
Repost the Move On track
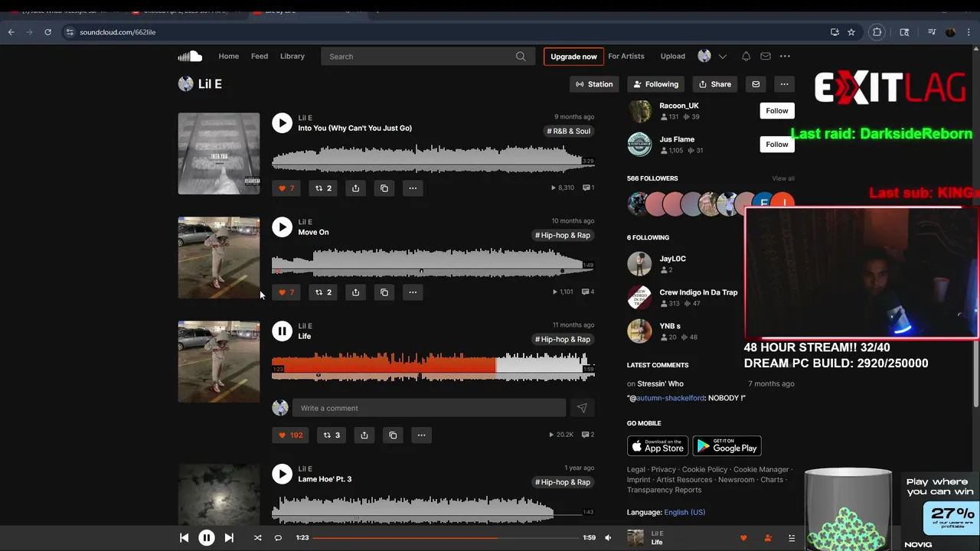point(323,292)
